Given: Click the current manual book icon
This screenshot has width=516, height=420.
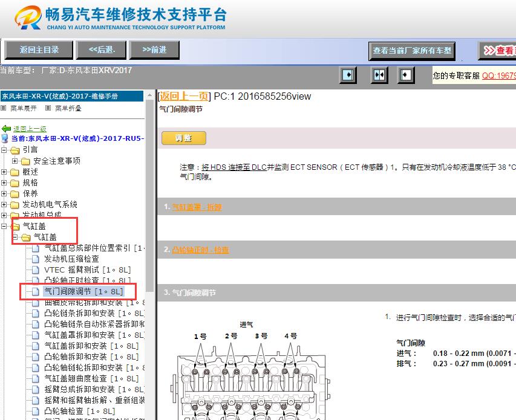Looking at the screenshot, I should coord(5,138).
